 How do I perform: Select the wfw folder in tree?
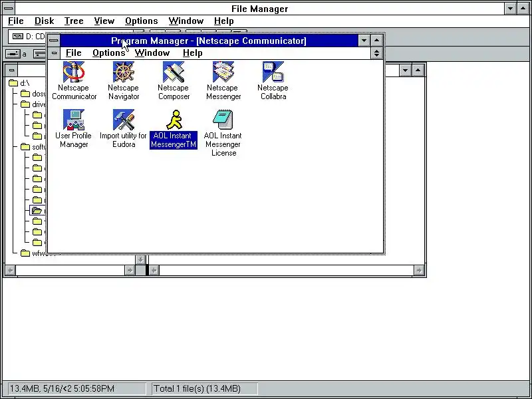click(33, 253)
